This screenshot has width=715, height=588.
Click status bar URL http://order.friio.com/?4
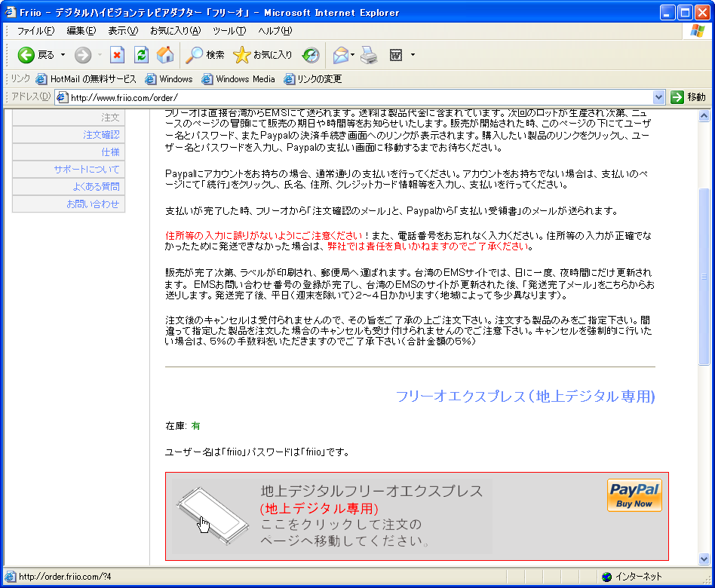[x=65, y=577]
